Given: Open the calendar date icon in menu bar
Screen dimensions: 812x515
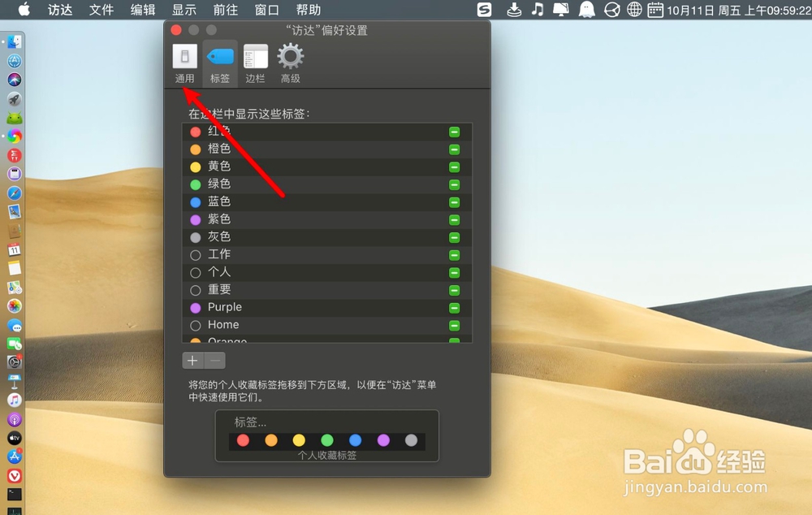Looking at the screenshot, I should (654, 10).
